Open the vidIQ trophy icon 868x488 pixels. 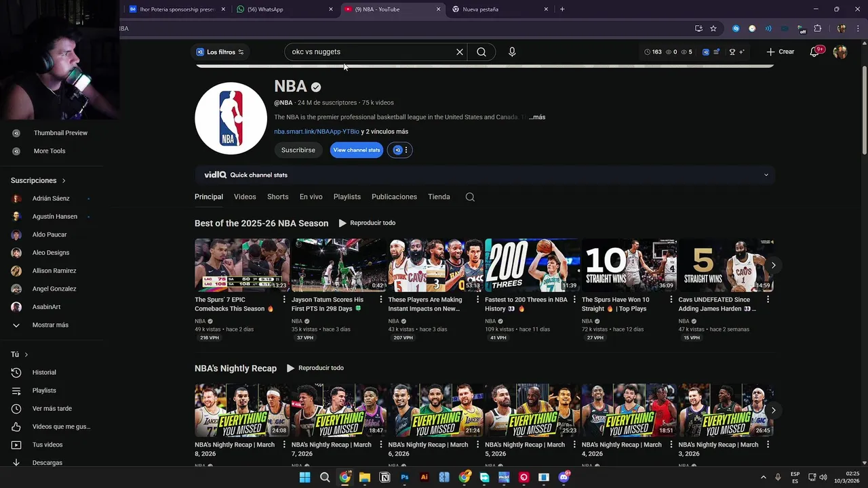click(732, 52)
